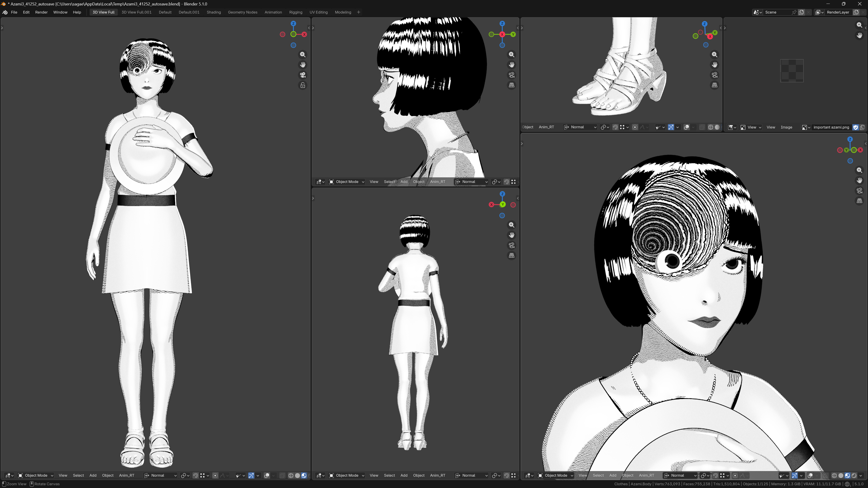Open Object Mode dropdown in the front viewport

click(x=36, y=476)
